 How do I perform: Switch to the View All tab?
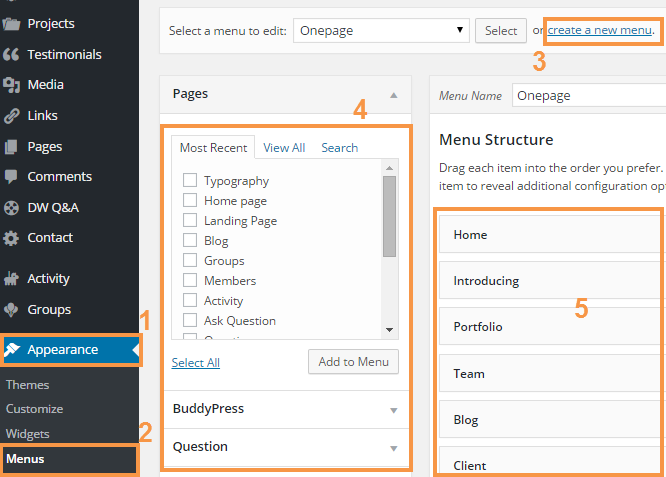tap(284, 148)
